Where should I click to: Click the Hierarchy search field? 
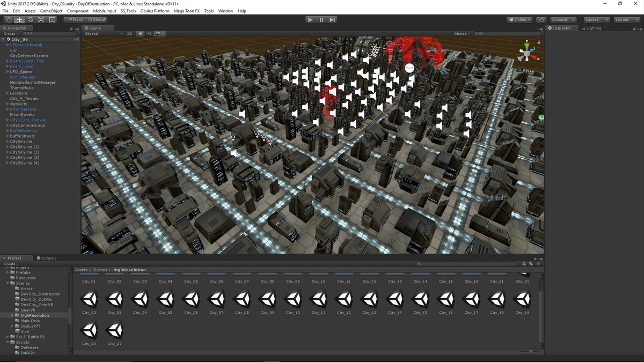(49, 34)
